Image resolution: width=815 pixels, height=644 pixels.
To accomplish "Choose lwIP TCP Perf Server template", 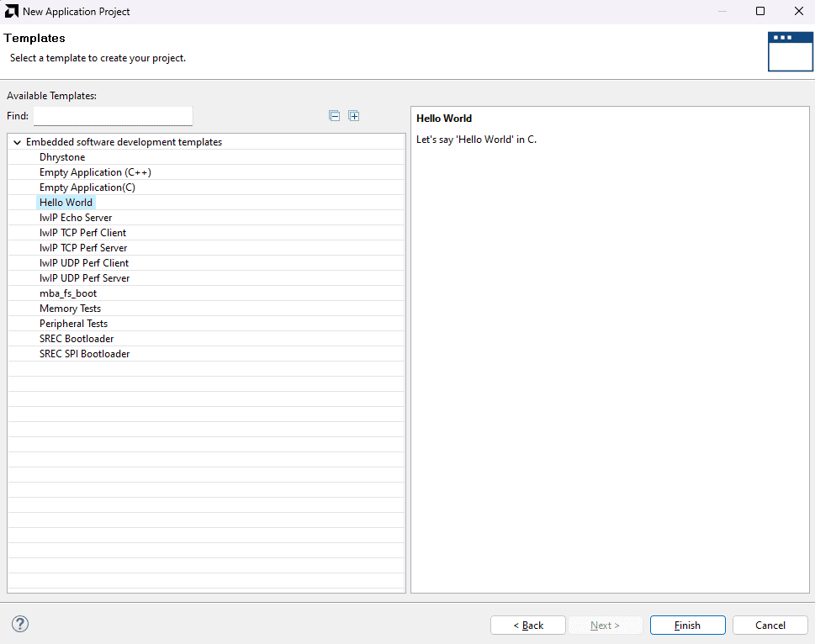I will (83, 248).
